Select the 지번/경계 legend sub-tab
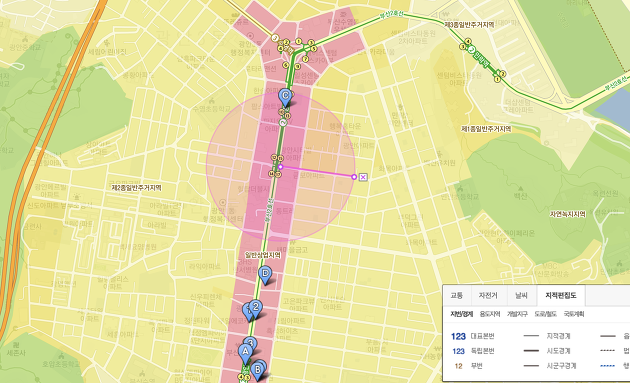 coord(462,314)
